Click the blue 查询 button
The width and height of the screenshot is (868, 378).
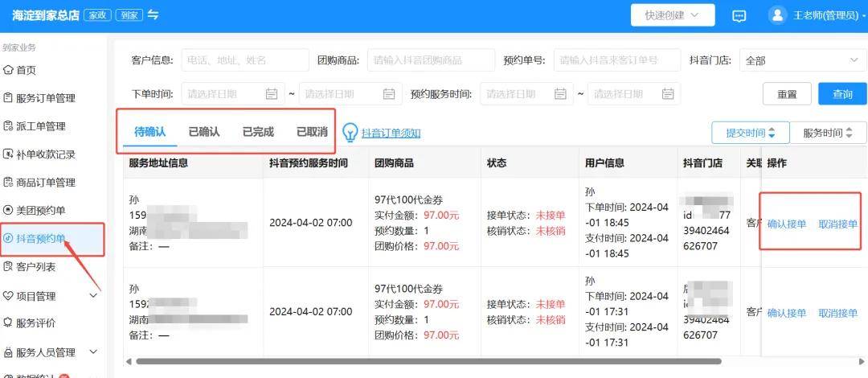pyautogui.click(x=842, y=94)
